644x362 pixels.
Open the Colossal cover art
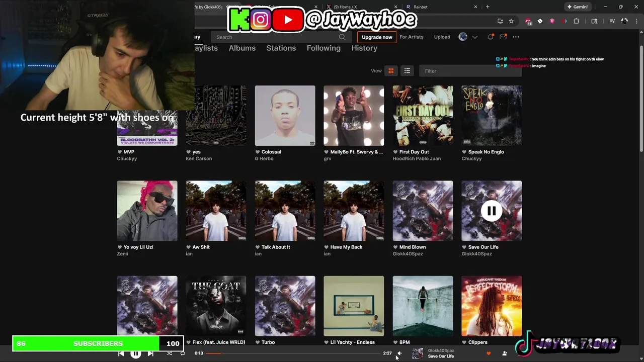click(x=285, y=116)
